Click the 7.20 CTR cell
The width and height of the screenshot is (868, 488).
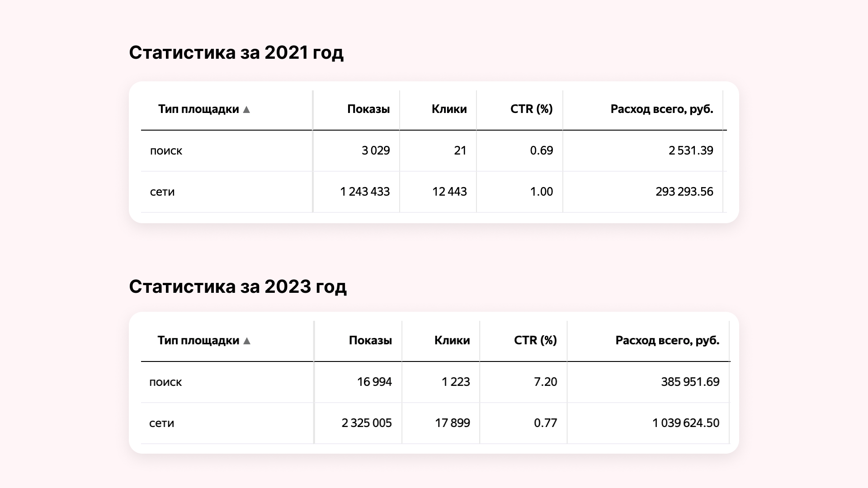pos(545,382)
